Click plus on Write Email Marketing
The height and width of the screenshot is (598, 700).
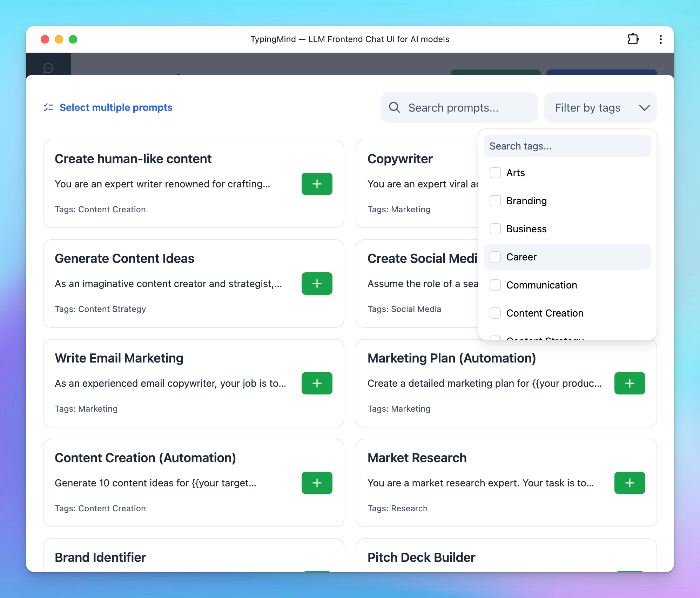coord(317,383)
